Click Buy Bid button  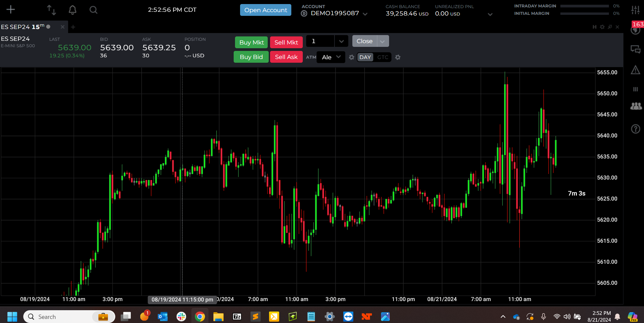[x=251, y=57]
